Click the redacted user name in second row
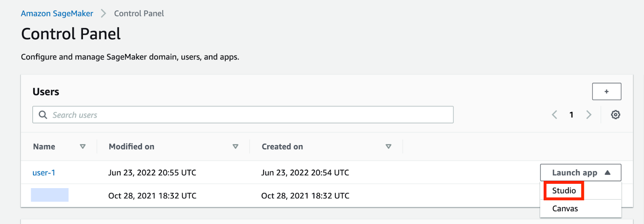 (50, 195)
